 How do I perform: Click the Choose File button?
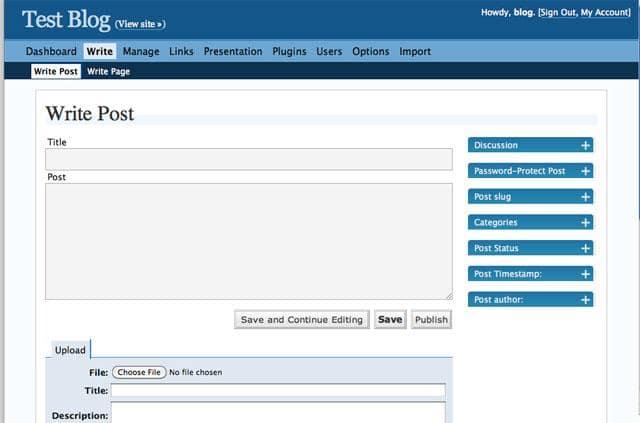[138, 372]
